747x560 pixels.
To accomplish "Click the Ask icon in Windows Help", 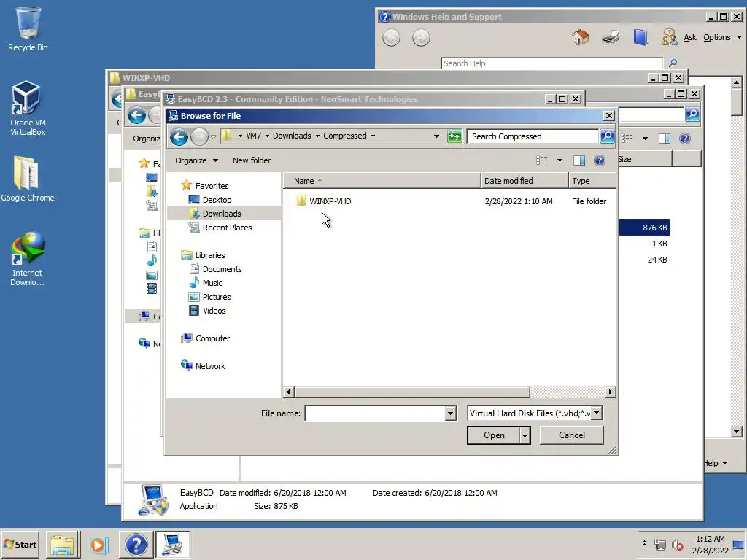I will click(670, 37).
